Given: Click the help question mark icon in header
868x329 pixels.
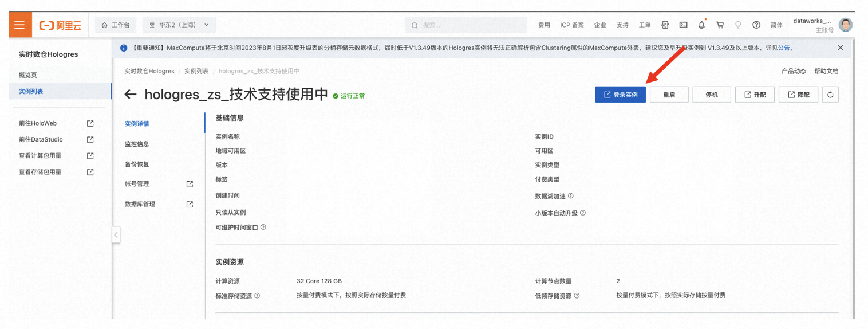Looking at the screenshot, I should click(x=756, y=25).
